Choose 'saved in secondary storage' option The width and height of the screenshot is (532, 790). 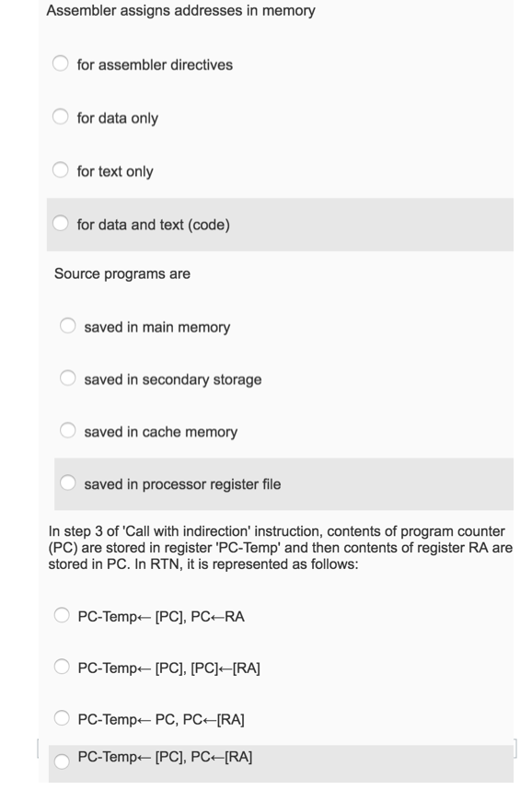pos(67,378)
